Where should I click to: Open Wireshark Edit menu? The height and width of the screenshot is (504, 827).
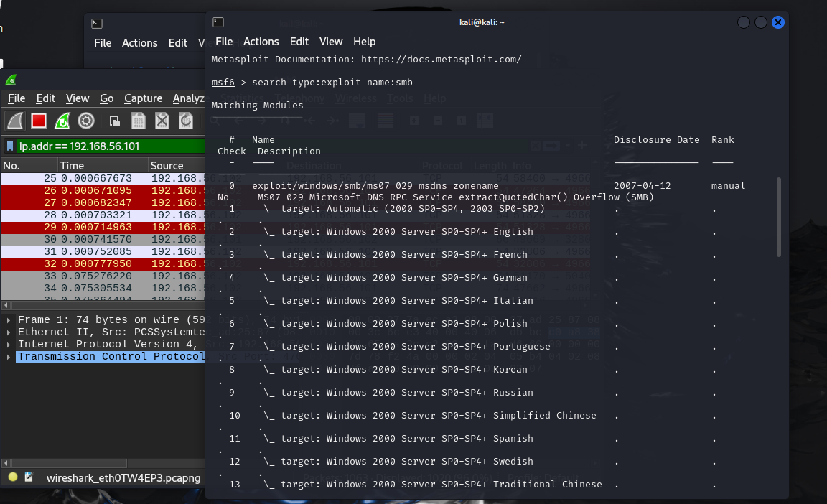tap(45, 98)
